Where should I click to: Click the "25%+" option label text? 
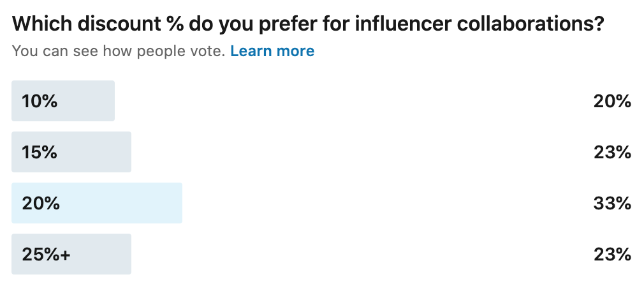point(46,254)
